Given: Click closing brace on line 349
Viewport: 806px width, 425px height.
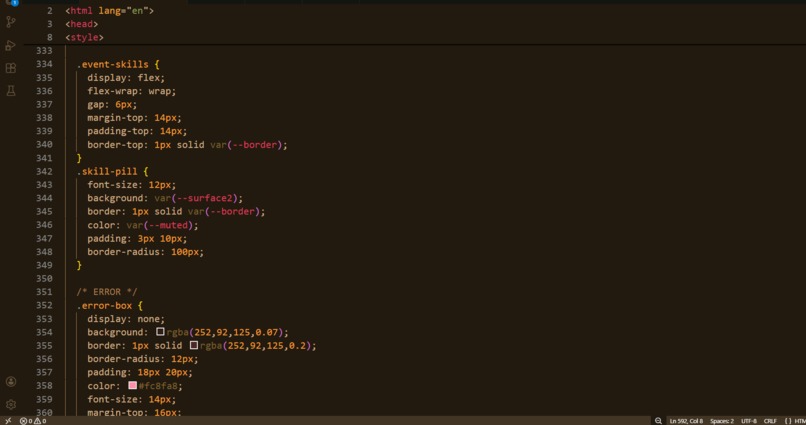Looking at the screenshot, I should (79, 265).
